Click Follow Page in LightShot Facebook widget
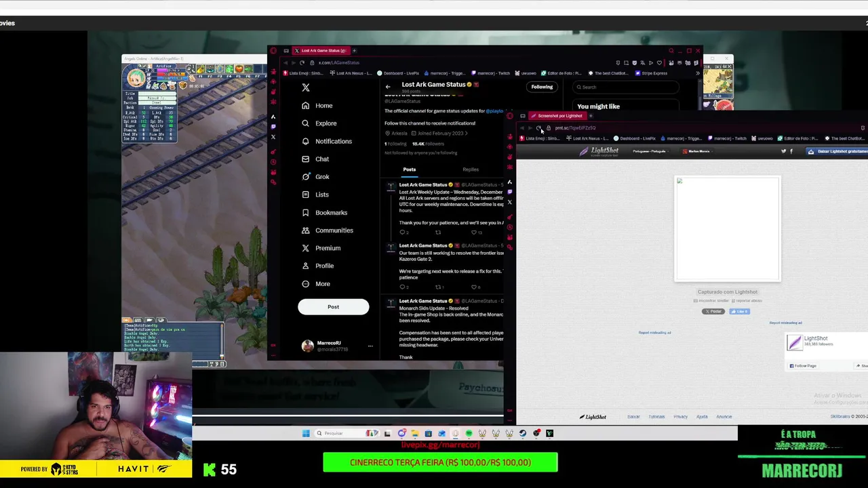The height and width of the screenshot is (488, 868). point(803,366)
